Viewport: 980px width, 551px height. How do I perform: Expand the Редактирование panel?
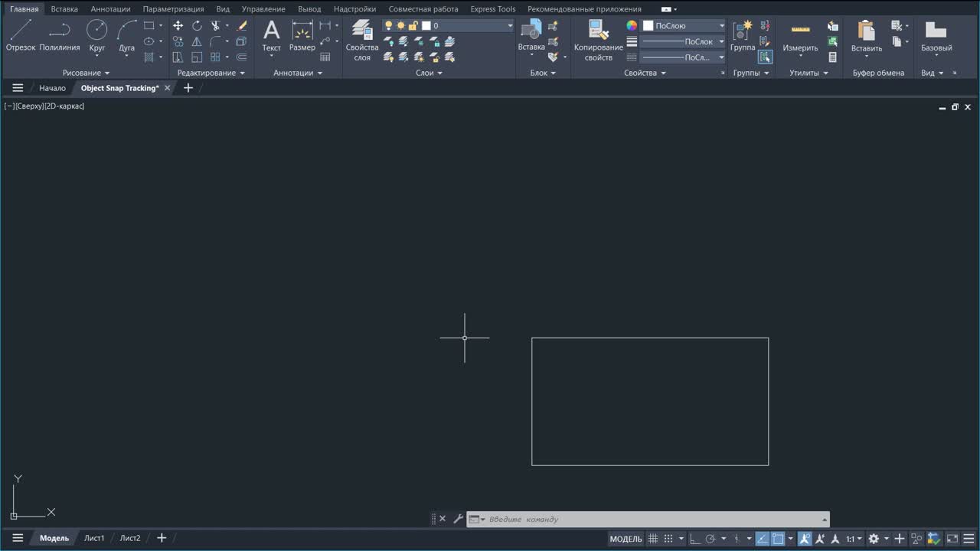[211, 73]
